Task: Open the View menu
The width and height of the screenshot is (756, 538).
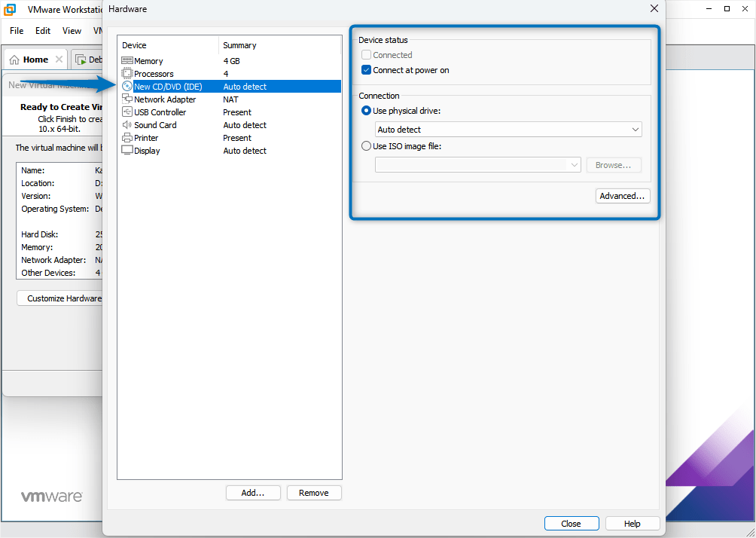Action: [x=72, y=31]
